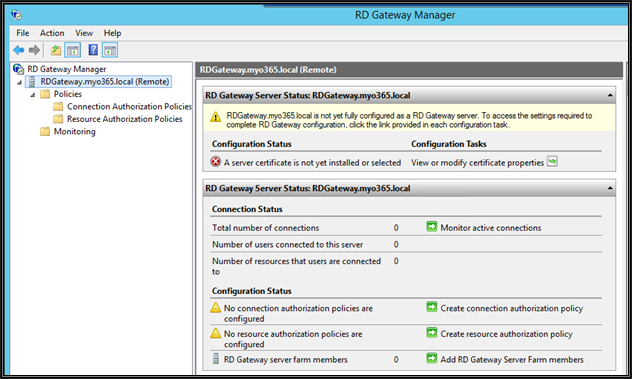Click the RDGateway.myo365.local (Remote) pane header
The width and height of the screenshot is (632, 379).
(409, 70)
